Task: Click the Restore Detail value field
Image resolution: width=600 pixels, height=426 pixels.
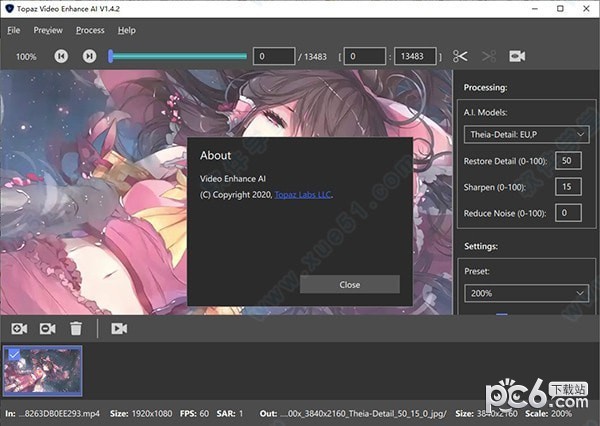Action: [x=568, y=161]
